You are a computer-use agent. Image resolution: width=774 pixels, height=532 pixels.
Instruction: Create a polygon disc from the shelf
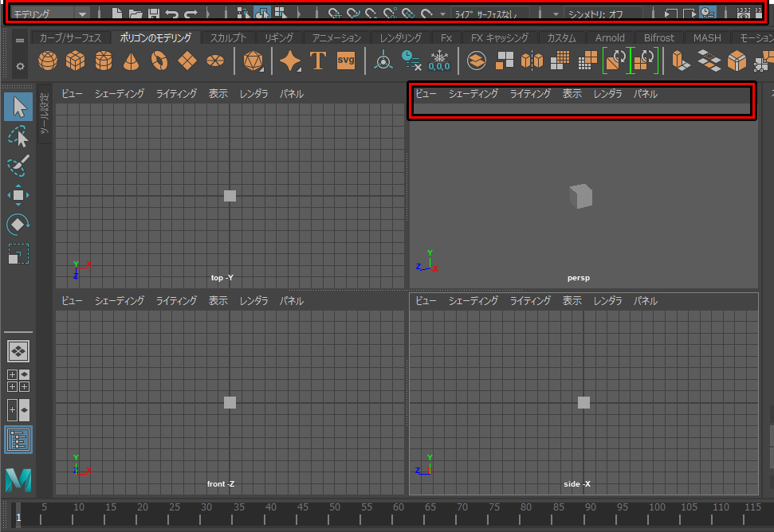coord(214,61)
